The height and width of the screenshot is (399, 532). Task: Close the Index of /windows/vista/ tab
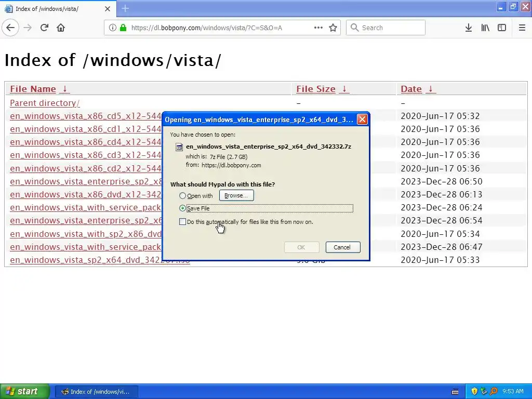tap(107, 9)
